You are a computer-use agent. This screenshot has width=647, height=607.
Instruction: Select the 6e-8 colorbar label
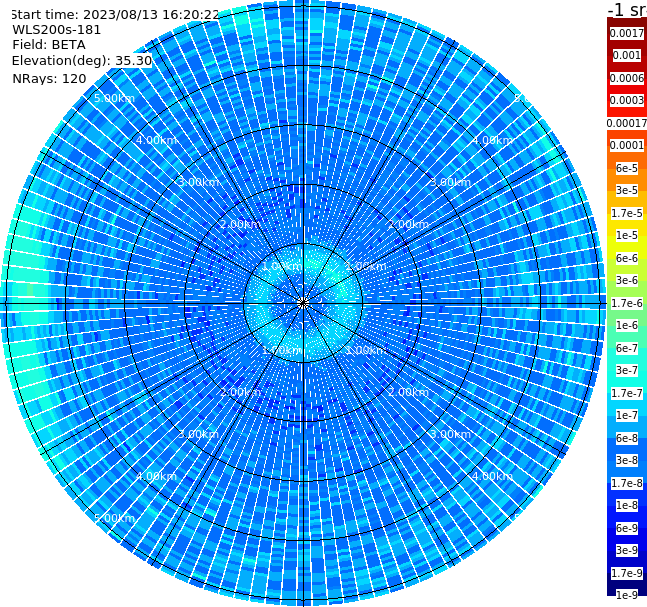[627, 438]
